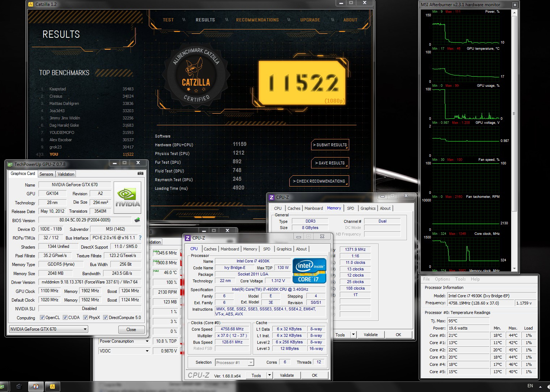Show hidden system tray icons
550x392 pixels.
coord(540,387)
